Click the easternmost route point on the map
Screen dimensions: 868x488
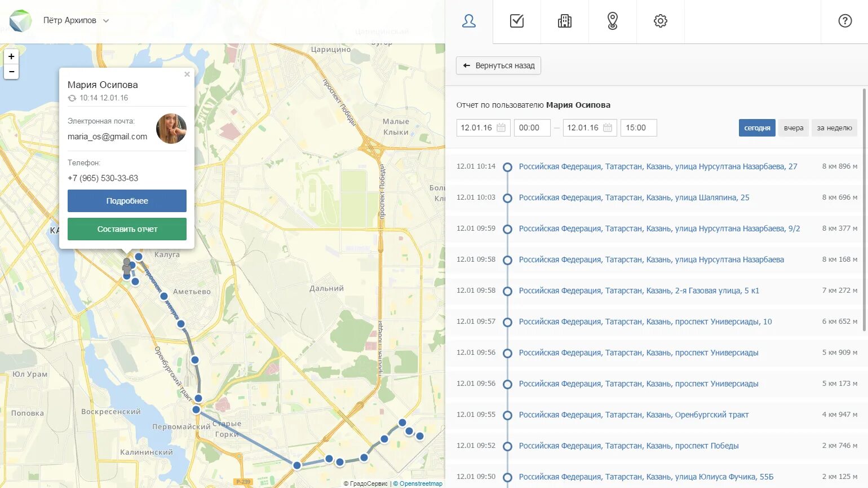(420, 436)
